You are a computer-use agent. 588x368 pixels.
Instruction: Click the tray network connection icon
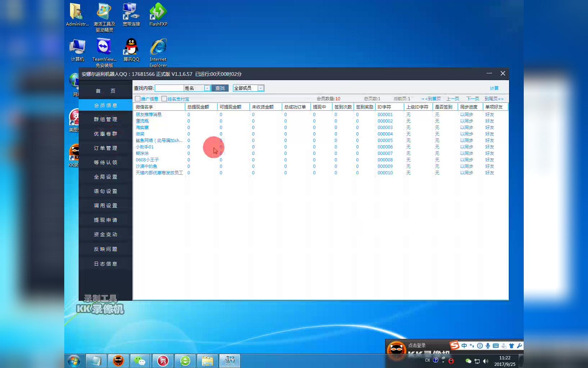click(x=477, y=361)
